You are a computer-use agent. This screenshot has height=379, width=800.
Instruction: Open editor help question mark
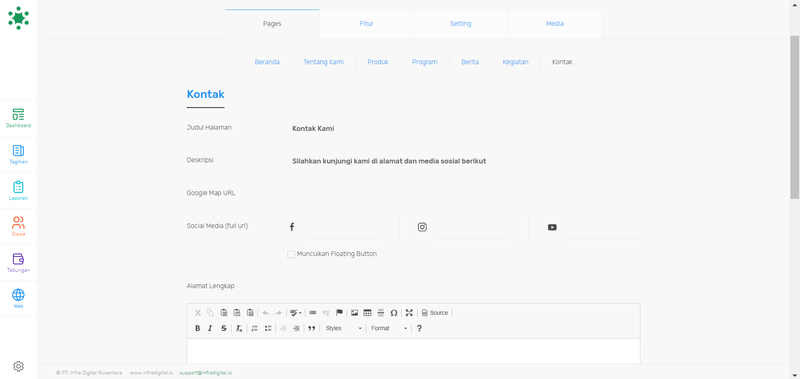click(419, 329)
